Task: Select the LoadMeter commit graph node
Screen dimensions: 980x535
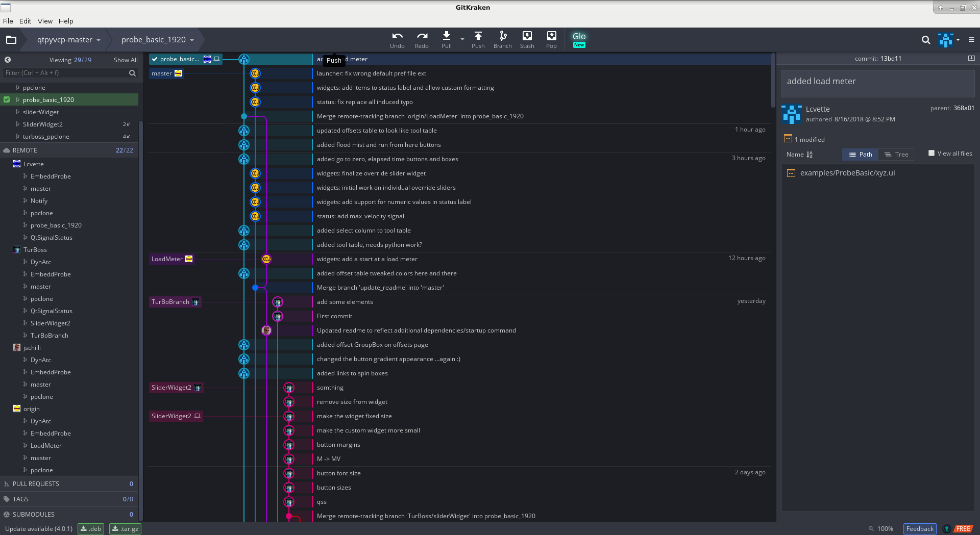Action: pyautogui.click(x=266, y=259)
